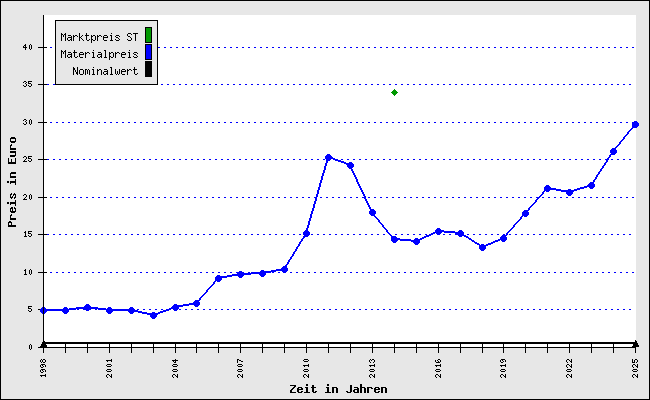
Task: Click the 40 y-axis value label
Action: pos(28,47)
